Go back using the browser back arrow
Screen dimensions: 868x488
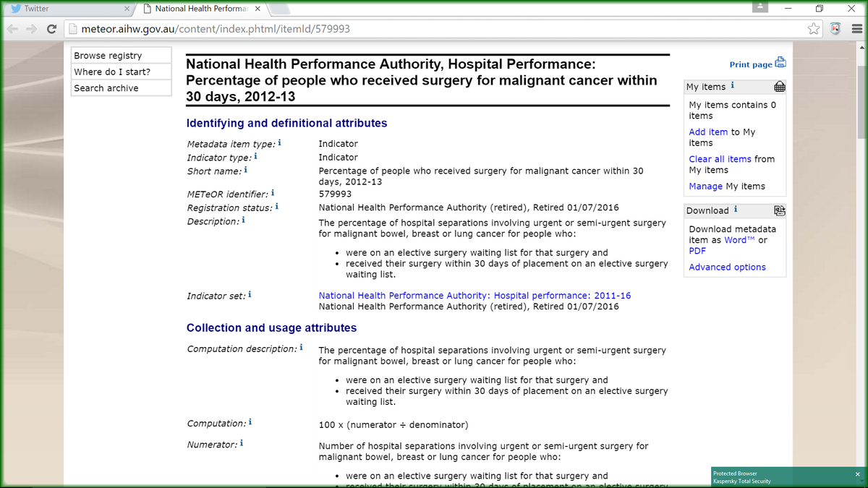(13, 29)
